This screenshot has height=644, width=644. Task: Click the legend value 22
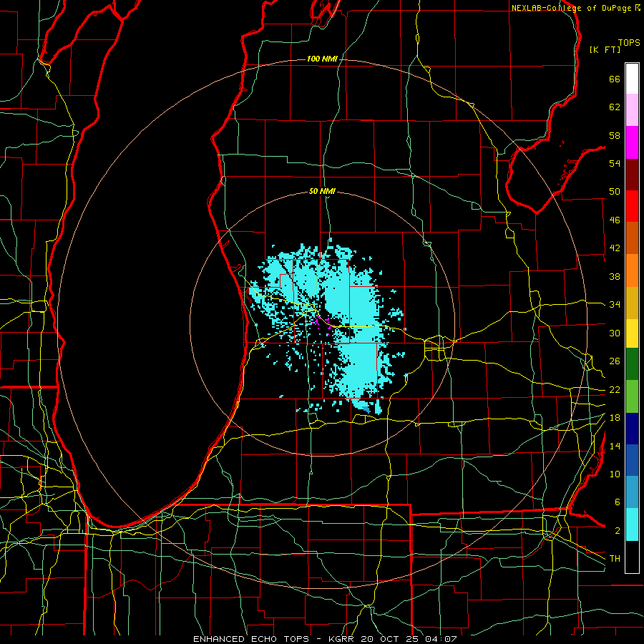coord(615,389)
